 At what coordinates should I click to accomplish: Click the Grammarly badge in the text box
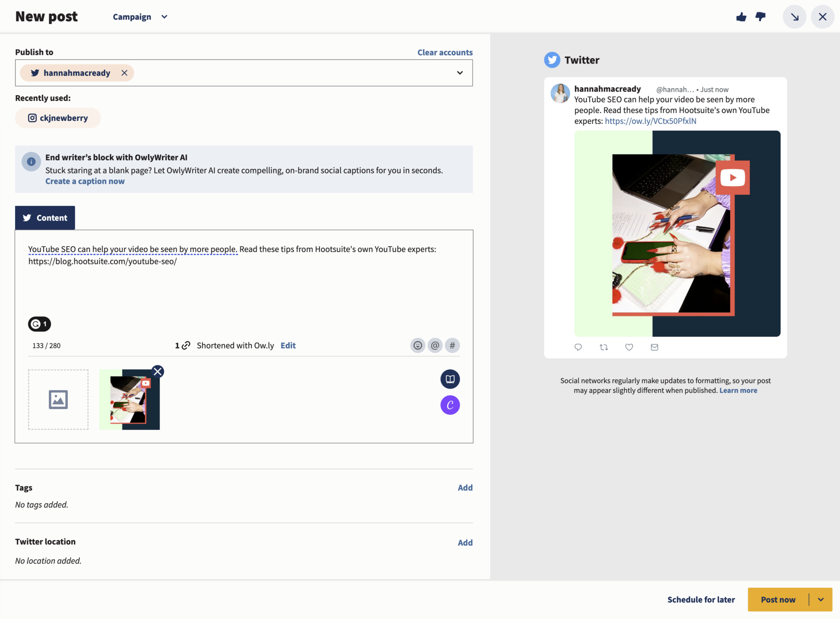pos(39,324)
